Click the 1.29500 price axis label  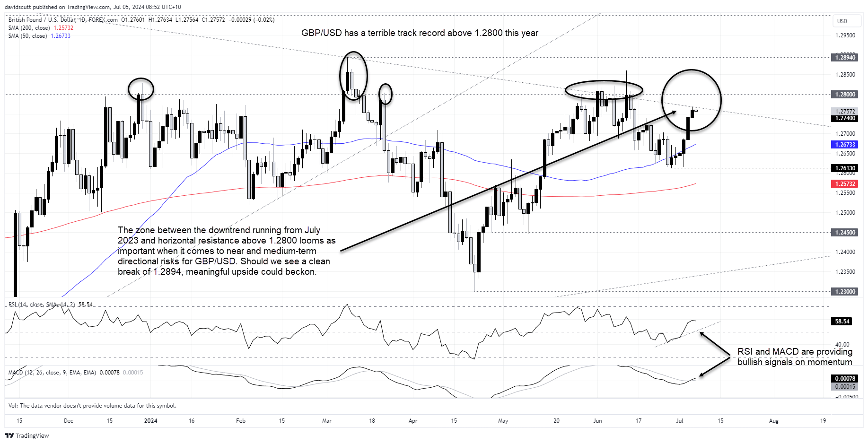coord(845,35)
